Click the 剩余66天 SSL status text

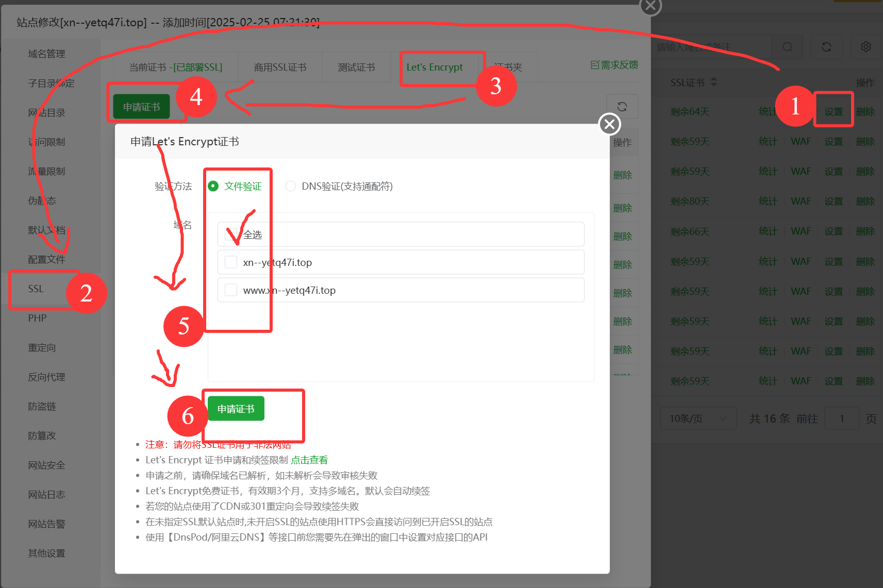[x=690, y=231]
